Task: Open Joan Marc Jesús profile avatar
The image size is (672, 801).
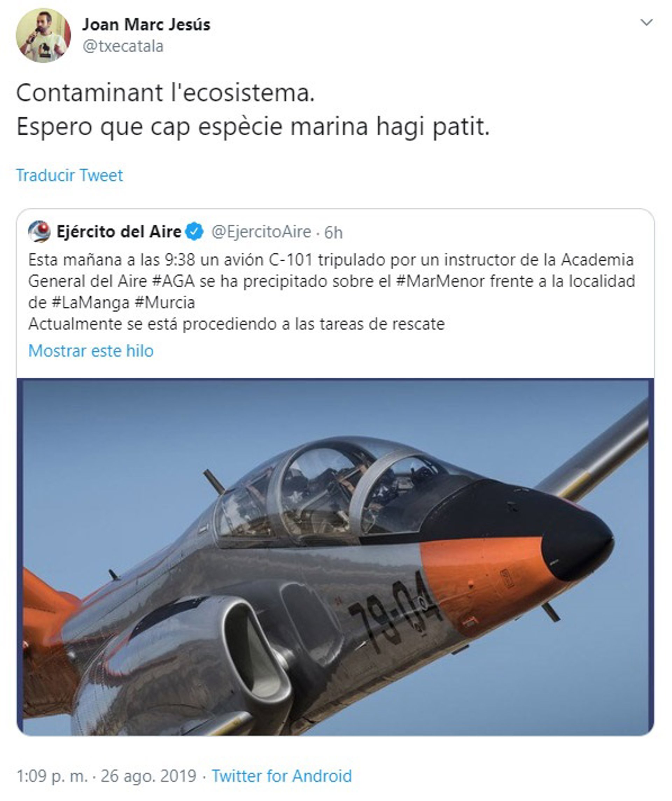Action: click(43, 35)
